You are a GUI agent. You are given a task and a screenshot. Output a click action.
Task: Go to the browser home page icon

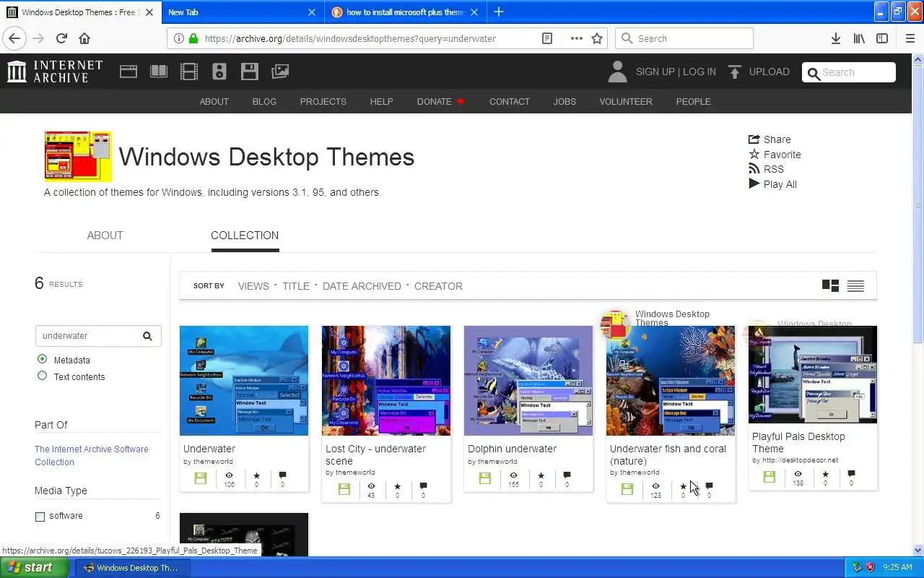(x=84, y=38)
